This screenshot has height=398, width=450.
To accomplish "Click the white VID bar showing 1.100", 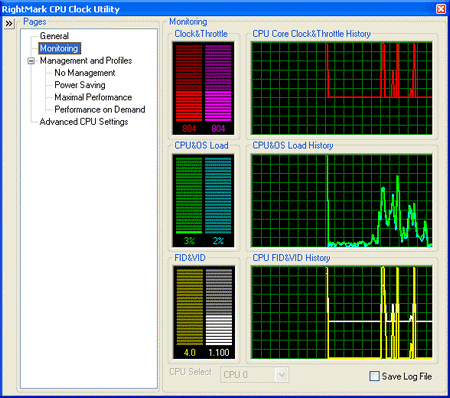I will click(x=219, y=307).
